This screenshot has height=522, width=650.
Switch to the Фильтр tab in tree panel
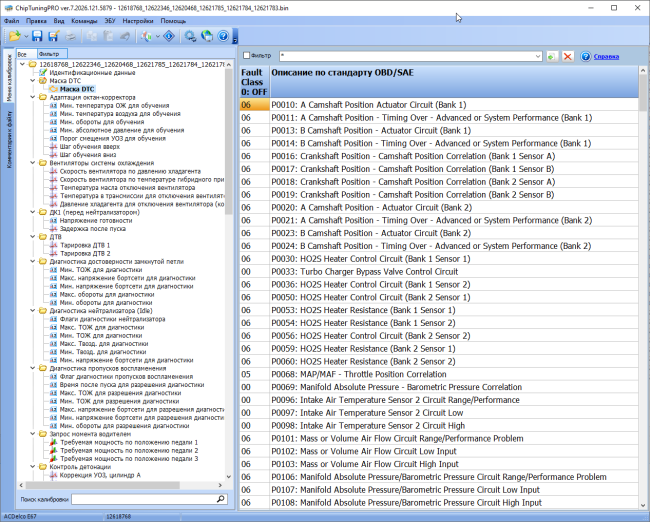(x=52, y=54)
